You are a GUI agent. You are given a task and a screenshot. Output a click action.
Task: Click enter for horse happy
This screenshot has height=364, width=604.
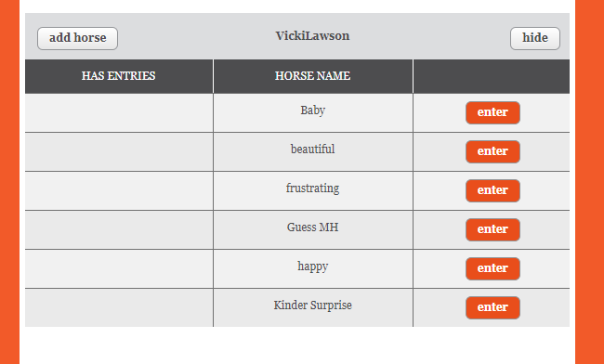(x=492, y=268)
